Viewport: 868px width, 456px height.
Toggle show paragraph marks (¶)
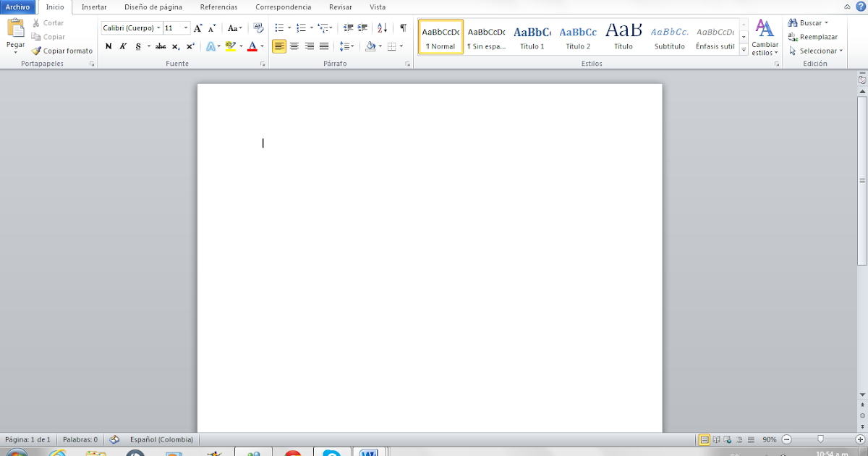click(403, 28)
